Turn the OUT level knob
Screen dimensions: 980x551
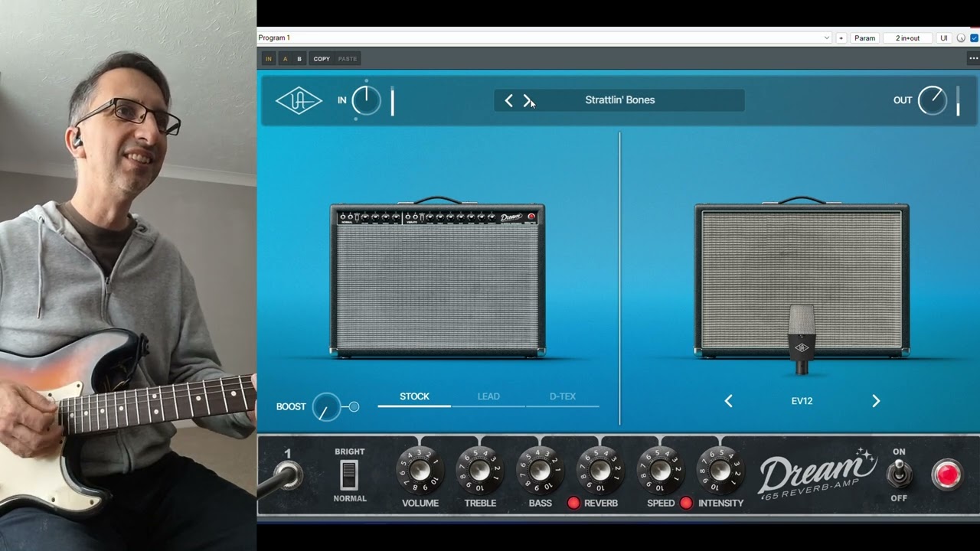pyautogui.click(x=933, y=100)
